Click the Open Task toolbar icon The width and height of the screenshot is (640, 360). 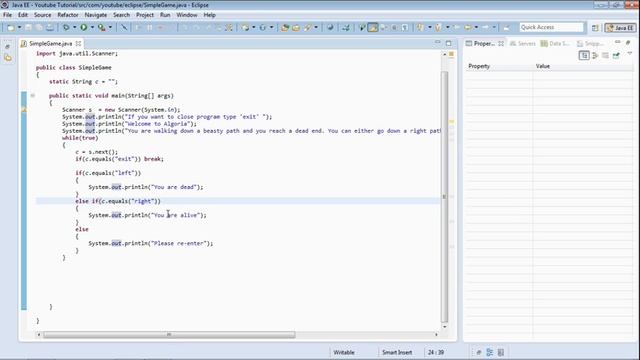click(296, 27)
